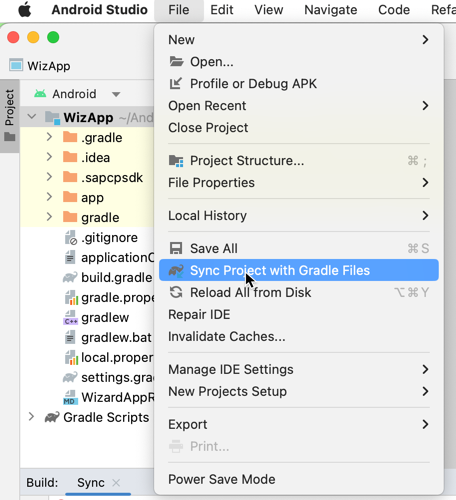Select the settings.gradle file
The image size is (456, 500).
[x=117, y=378]
